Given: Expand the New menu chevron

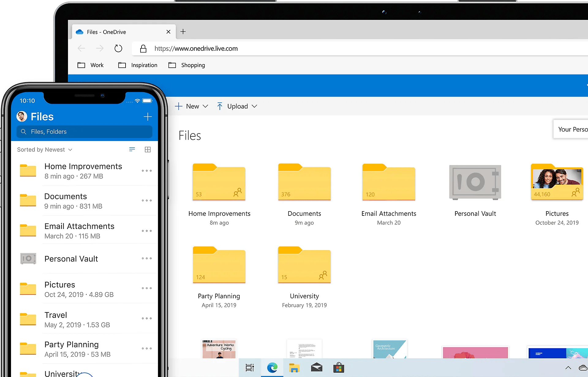Looking at the screenshot, I should pyautogui.click(x=205, y=106).
